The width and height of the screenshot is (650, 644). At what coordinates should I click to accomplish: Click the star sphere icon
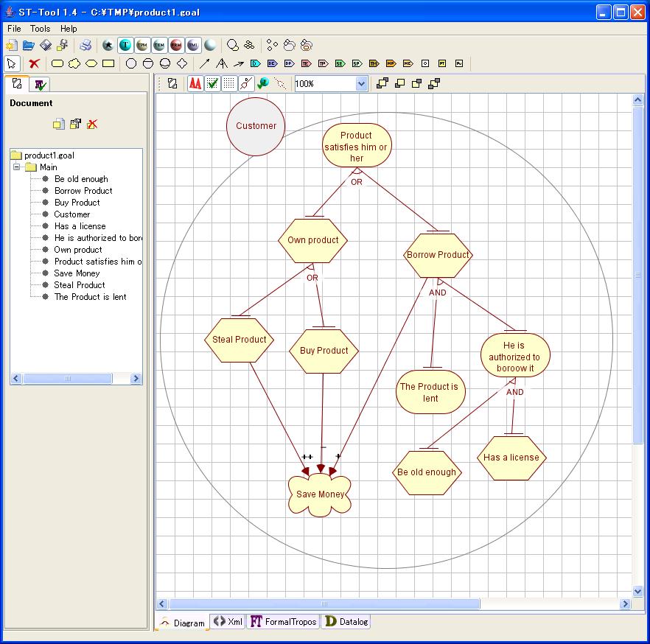[x=108, y=45]
